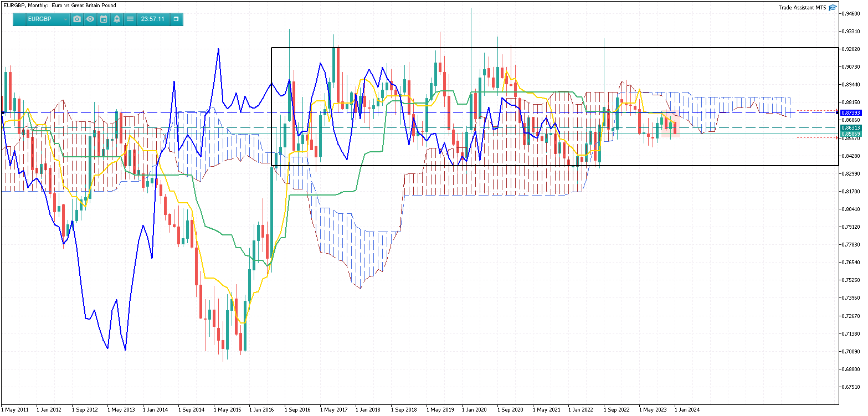Click the '1 Sep 2014' date label
Viewport: 868px width, 416px height.
pyautogui.click(x=191, y=410)
